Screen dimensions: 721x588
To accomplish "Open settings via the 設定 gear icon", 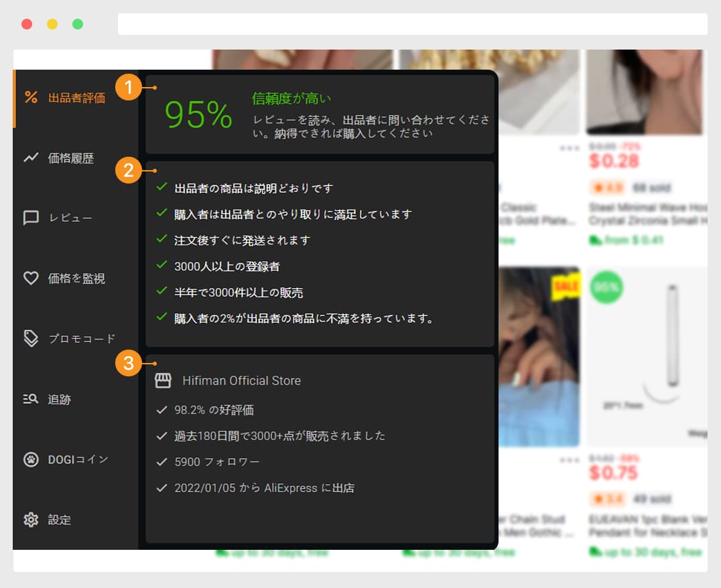I will tap(31, 519).
